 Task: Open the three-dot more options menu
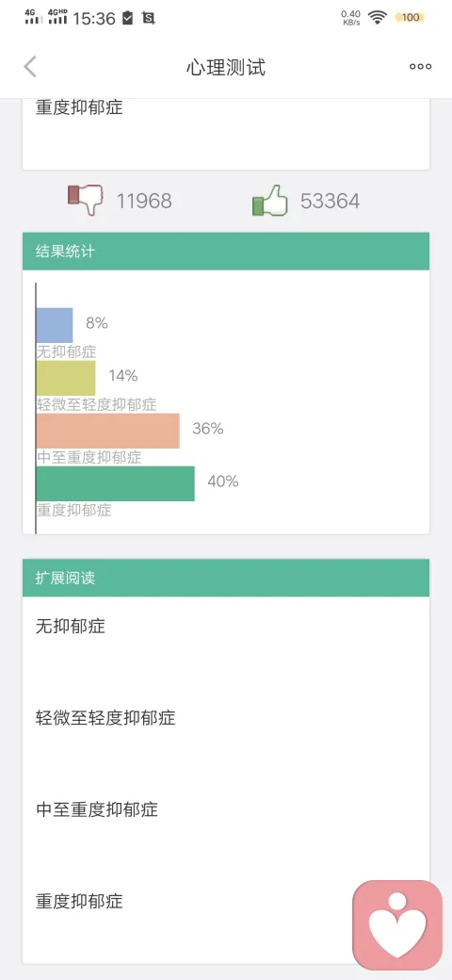coord(420,67)
